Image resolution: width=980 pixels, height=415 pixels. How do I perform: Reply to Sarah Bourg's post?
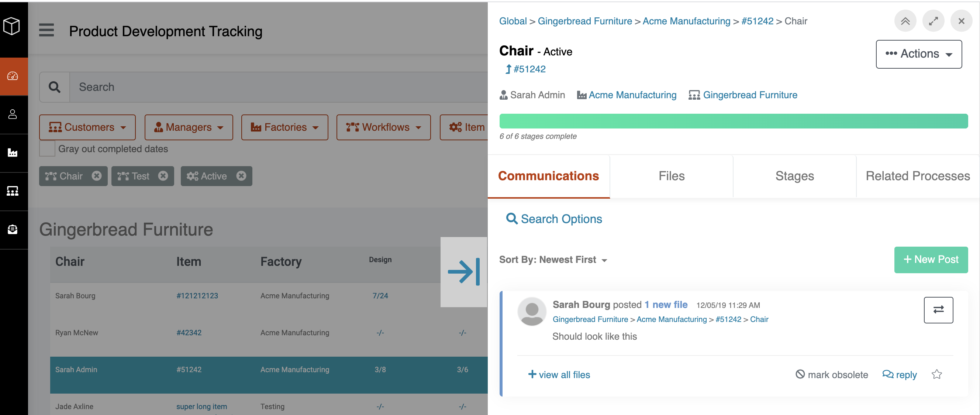(900, 375)
